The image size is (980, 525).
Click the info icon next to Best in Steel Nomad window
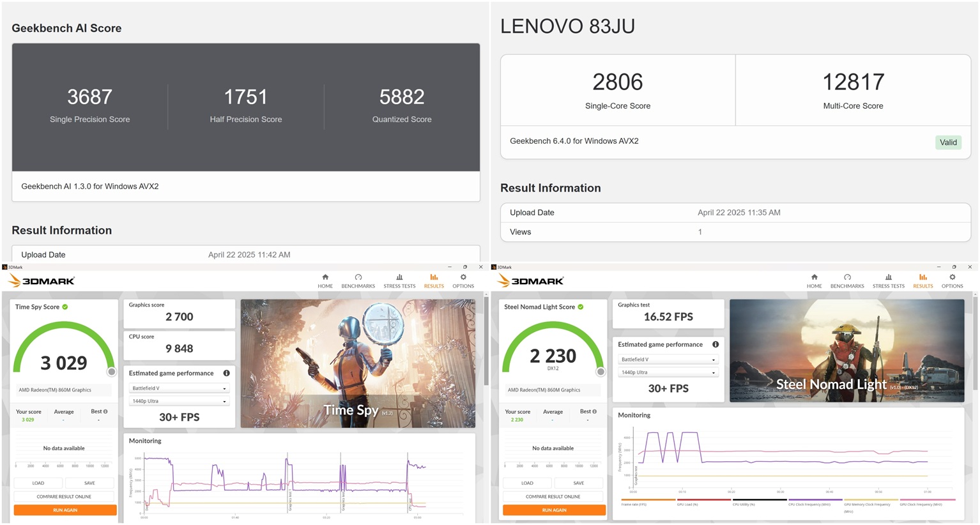coord(595,411)
